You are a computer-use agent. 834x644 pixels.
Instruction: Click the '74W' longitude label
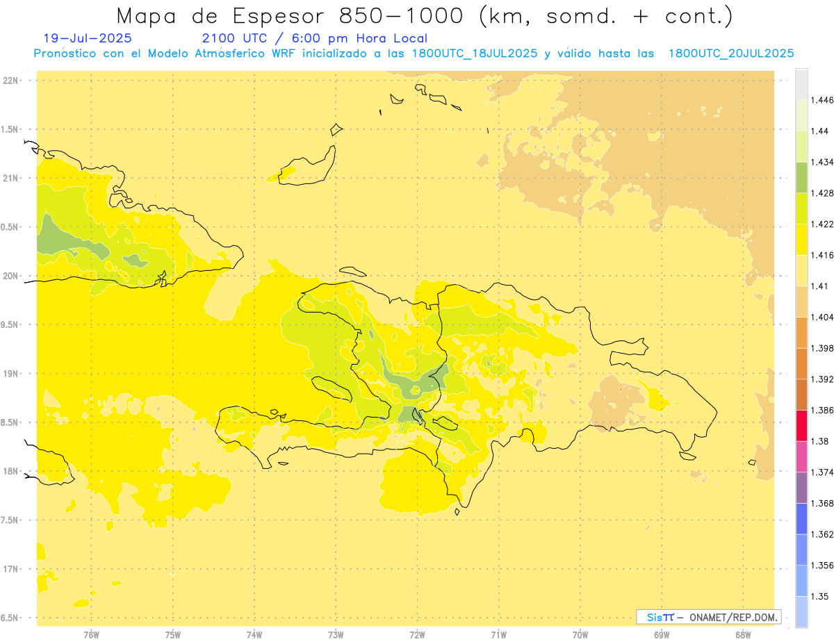tap(254, 635)
